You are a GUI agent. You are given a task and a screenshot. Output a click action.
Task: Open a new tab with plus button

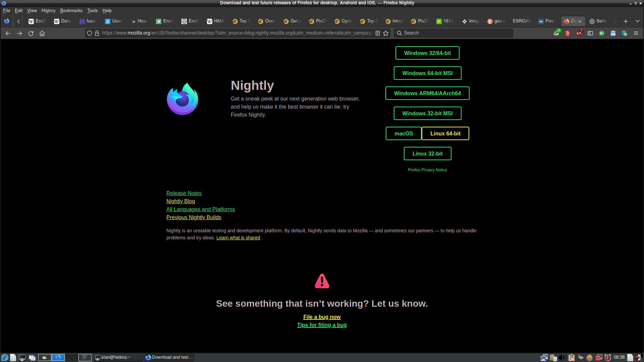point(626,21)
